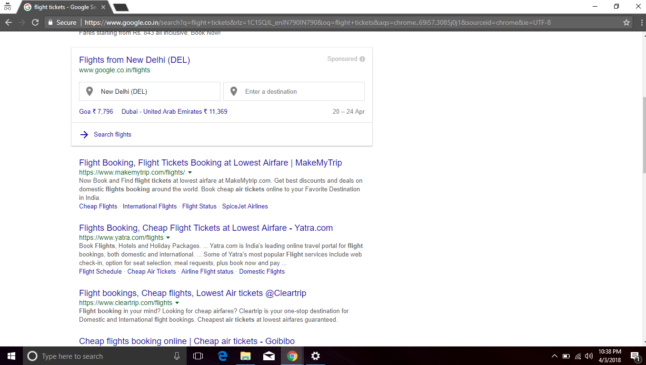Open MakeMyTrip Cheap Flights sitelink
The height and width of the screenshot is (365, 646).
98,206
